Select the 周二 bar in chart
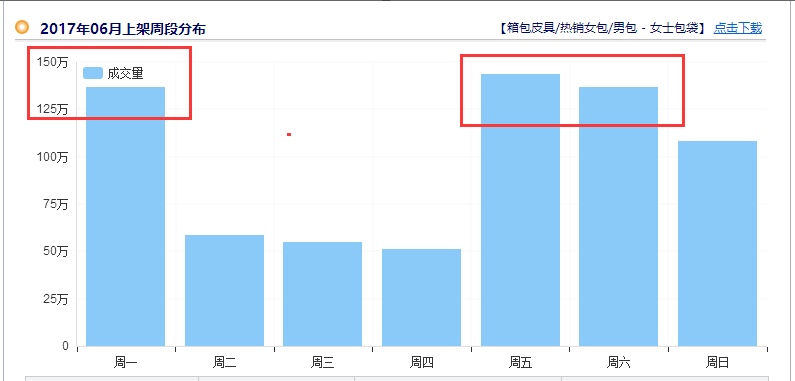The width and height of the screenshot is (795, 381). point(224,291)
